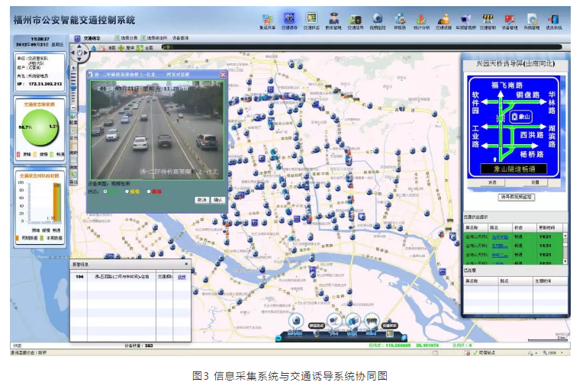This screenshot has height=392, width=586.
Task: Click the 发送 button under guidance sign
Action: 492,182
